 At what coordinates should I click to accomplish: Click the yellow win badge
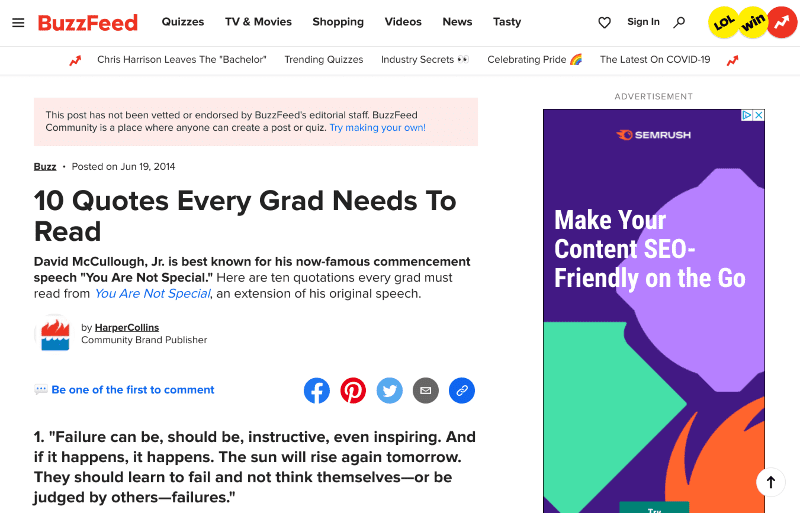tap(753, 22)
